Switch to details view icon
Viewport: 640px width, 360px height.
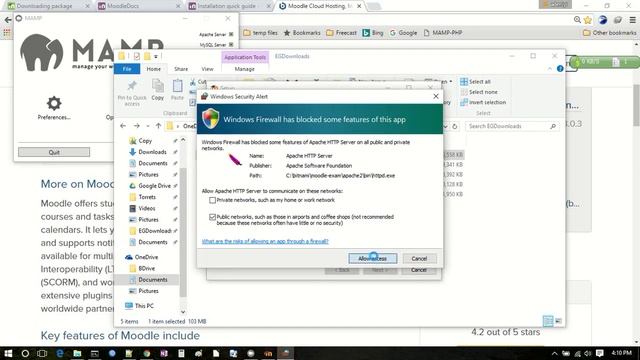tap(548, 321)
